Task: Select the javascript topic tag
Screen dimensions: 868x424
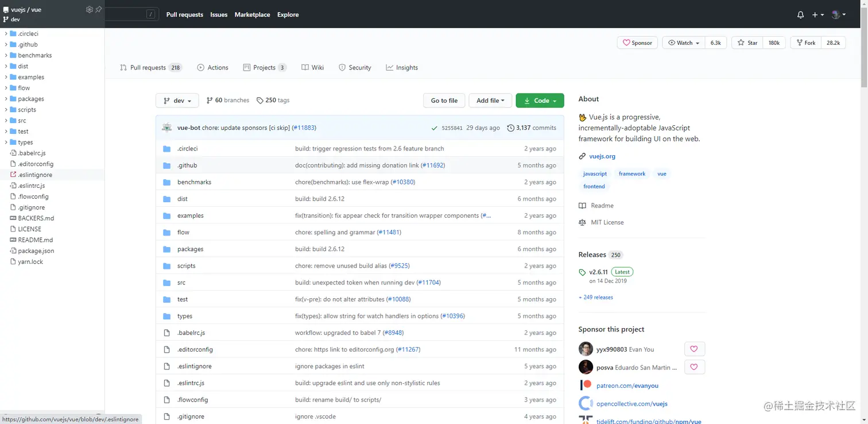Action: click(595, 174)
